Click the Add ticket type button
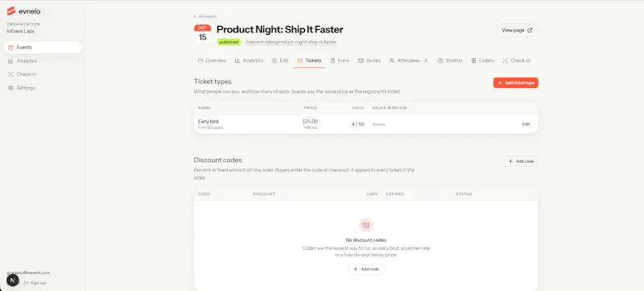This screenshot has width=644, height=291. pos(515,83)
